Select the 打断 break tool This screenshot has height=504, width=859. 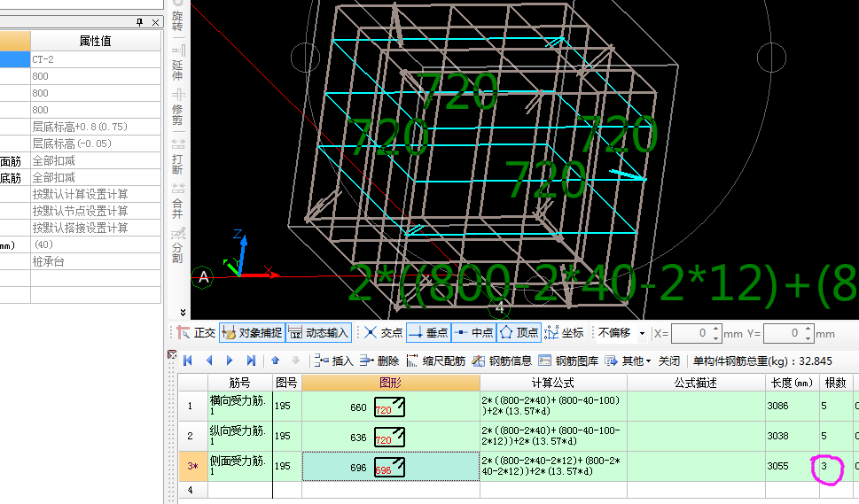[177, 157]
